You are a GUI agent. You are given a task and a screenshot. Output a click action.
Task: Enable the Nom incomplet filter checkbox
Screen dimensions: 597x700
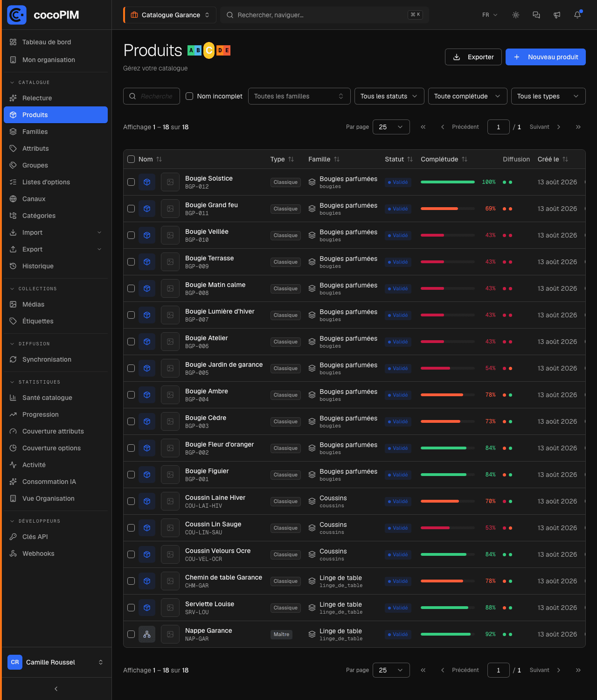(x=189, y=96)
